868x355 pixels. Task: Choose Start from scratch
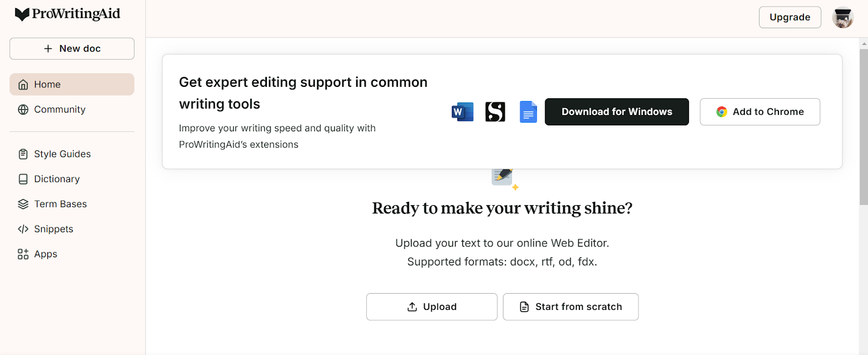pyautogui.click(x=570, y=307)
